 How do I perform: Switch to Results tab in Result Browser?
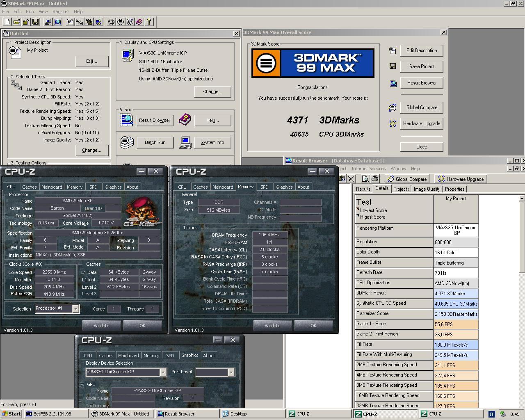pyautogui.click(x=363, y=189)
